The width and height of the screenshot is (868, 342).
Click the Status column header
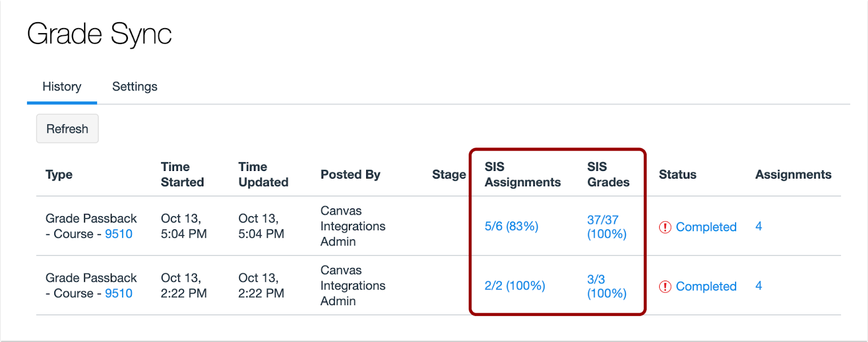[x=677, y=174]
